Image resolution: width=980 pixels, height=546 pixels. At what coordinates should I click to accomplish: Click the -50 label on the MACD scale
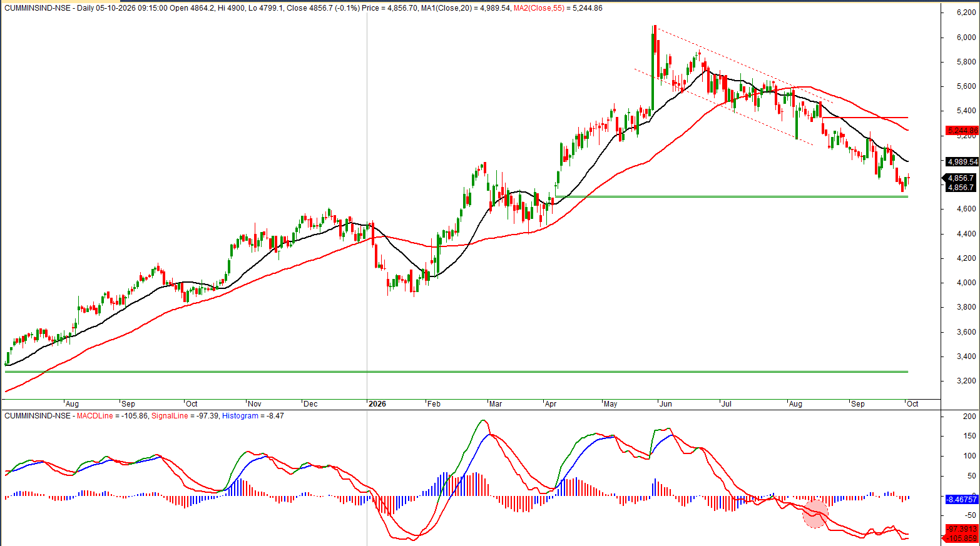pyautogui.click(x=969, y=515)
